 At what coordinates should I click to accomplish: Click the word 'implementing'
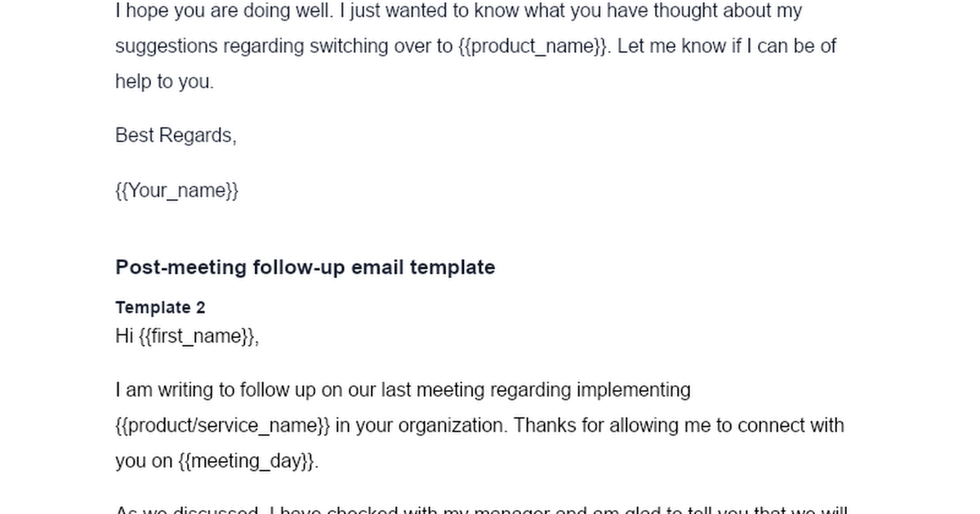(633, 390)
